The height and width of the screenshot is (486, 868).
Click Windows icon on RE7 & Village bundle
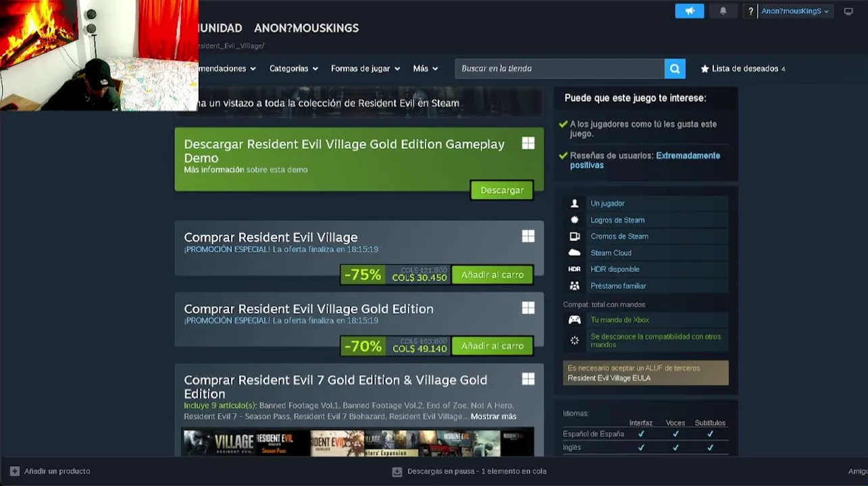point(528,379)
